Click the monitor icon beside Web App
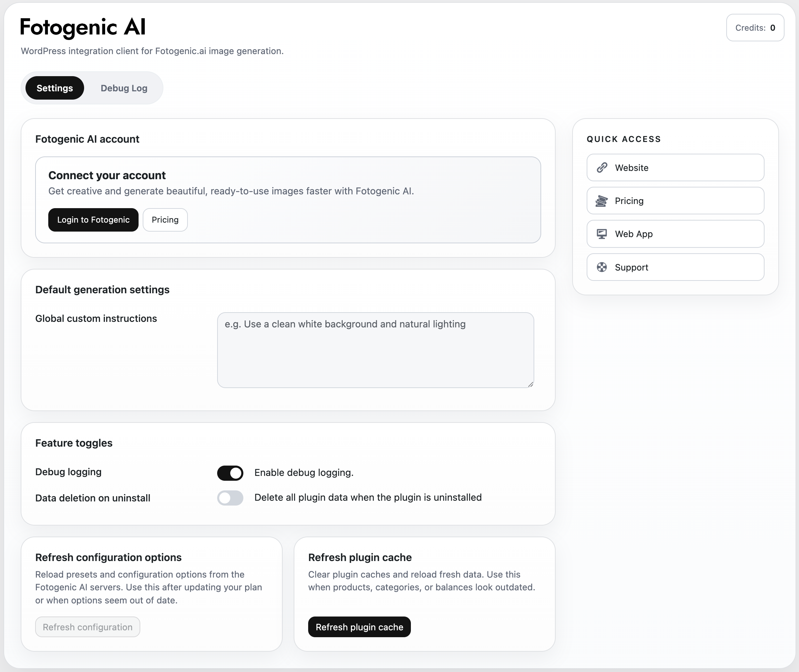This screenshot has height=672, width=799. point(601,234)
